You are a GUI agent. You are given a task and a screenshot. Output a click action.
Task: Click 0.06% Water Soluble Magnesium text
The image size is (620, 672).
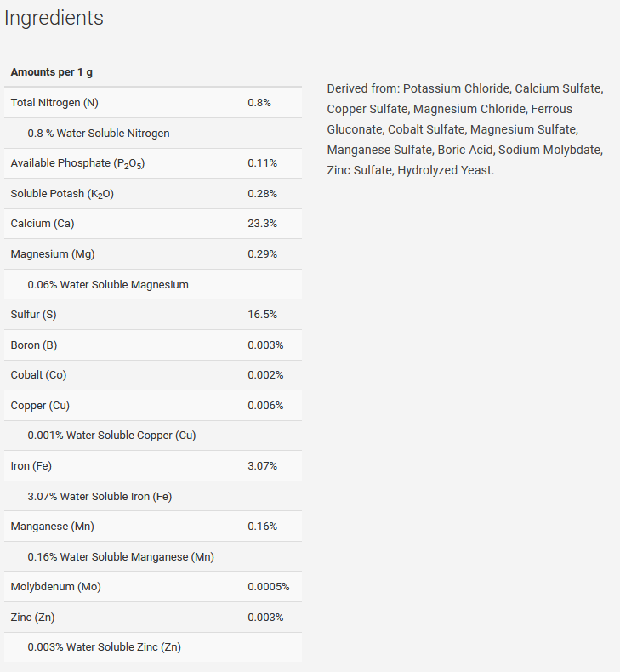pyautogui.click(x=108, y=285)
